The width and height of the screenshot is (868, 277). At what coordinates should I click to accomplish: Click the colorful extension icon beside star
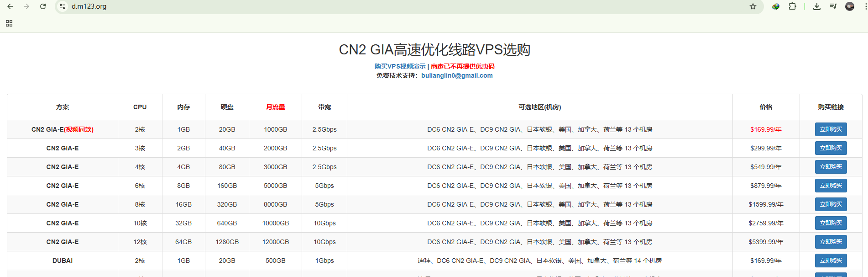click(776, 6)
